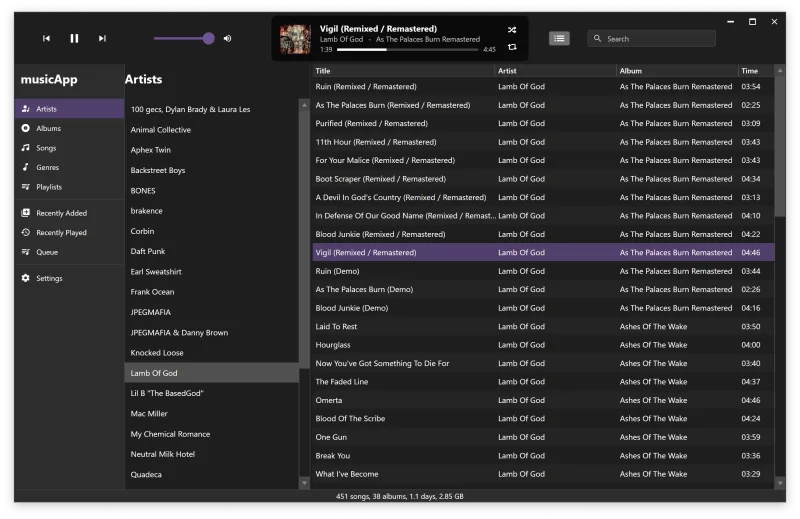Skip to the previous track
This screenshot has height=519, width=800.
click(46, 38)
